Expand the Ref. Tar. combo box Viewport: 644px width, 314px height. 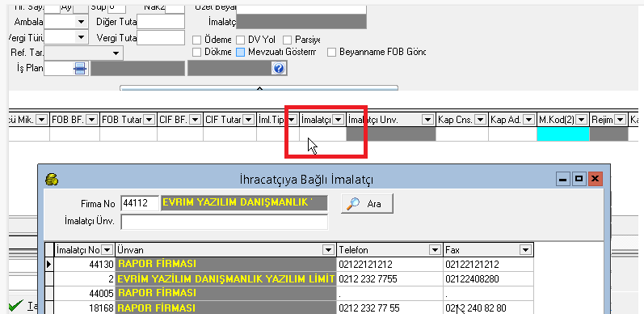point(116,53)
